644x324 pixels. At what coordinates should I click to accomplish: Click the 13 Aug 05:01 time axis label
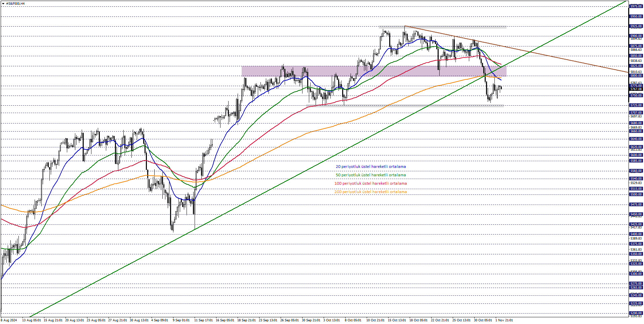32,320
